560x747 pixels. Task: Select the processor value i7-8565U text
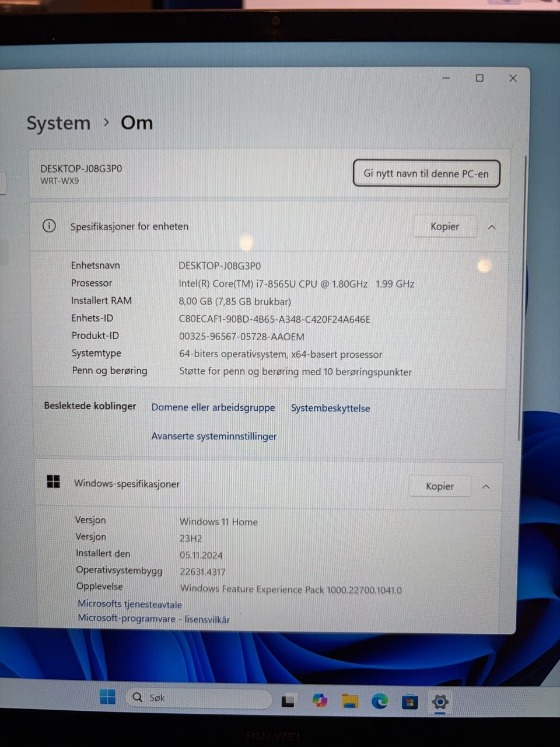[296, 284]
